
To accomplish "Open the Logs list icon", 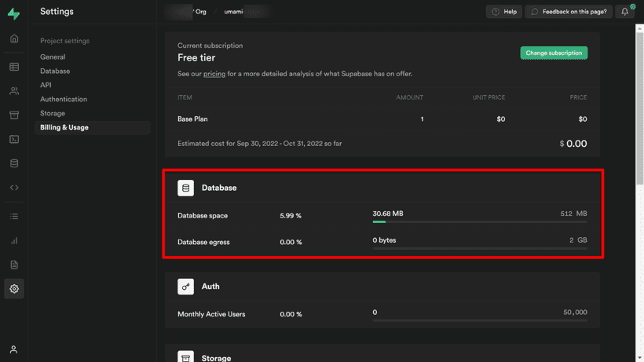I will click(14, 216).
